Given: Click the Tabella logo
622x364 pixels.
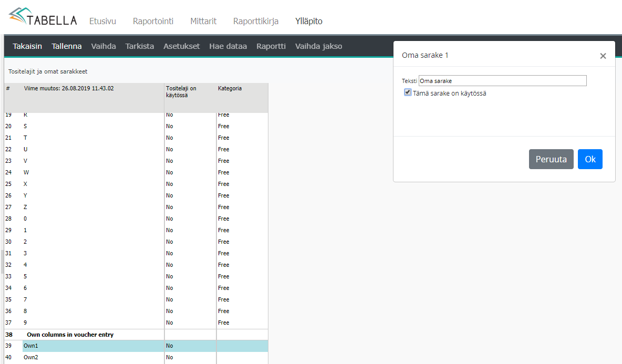Looking at the screenshot, I should [x=43, y=17].
